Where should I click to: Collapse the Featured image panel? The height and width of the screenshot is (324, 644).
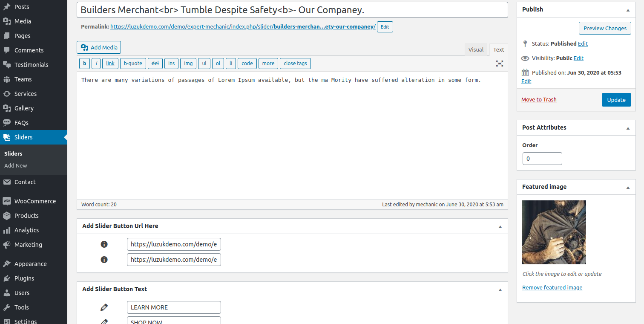click(x=628, y=187)
